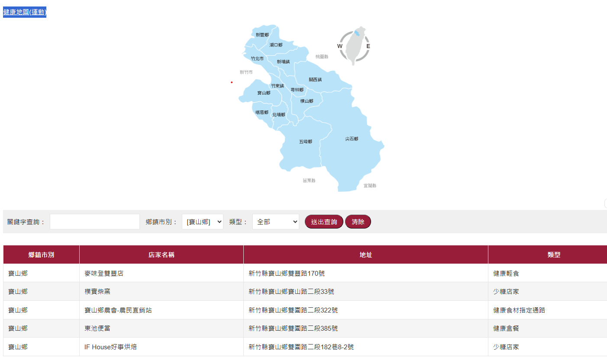Select 尖石鄉 region on the map
This screenshot has height=364, width=607.
click(351, 139)
